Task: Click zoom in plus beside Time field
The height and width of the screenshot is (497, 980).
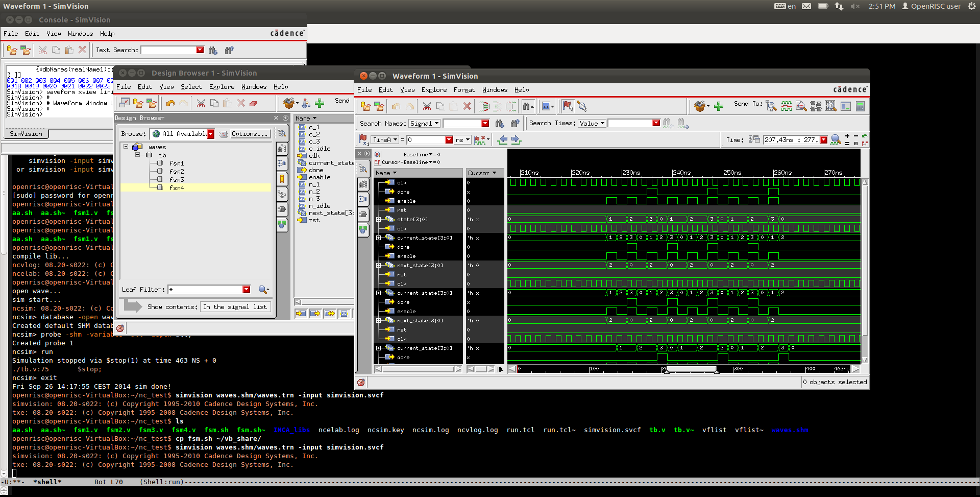Action: [x=847, y=136]
